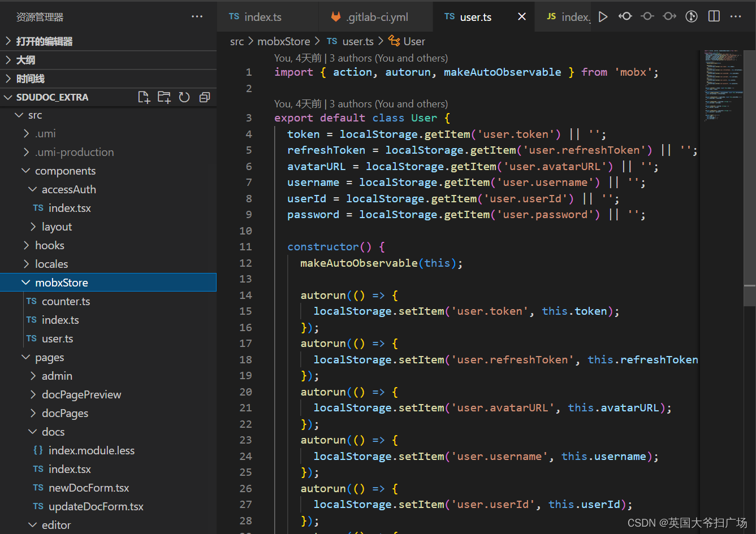
Task: Run the current file with play icon
Action: pos(603,17)
